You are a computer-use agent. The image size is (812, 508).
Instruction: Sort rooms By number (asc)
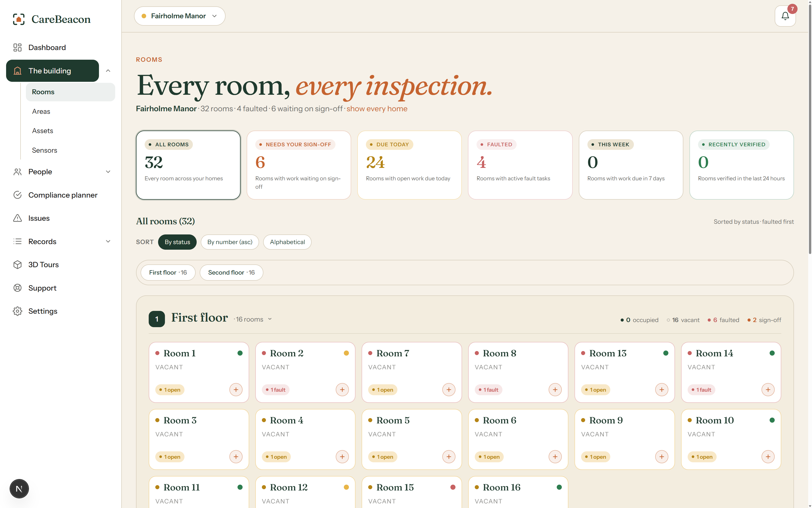230,242
